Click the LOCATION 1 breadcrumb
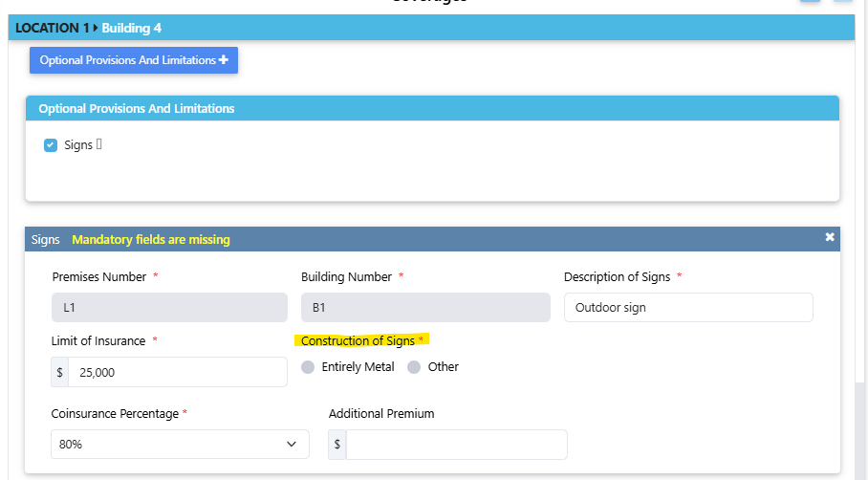This screenshot has width=868, height=480. coord(52,28)
